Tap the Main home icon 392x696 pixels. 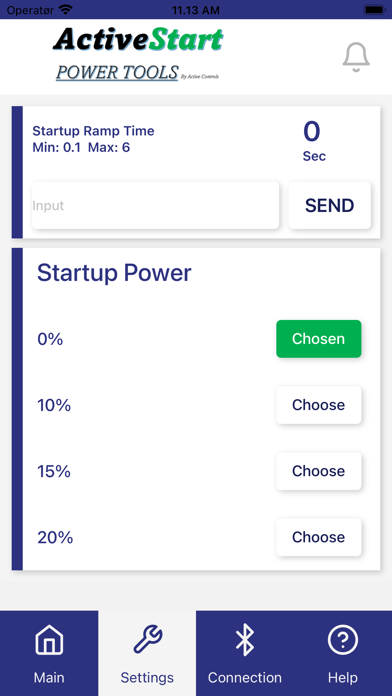tap(49, 641)
